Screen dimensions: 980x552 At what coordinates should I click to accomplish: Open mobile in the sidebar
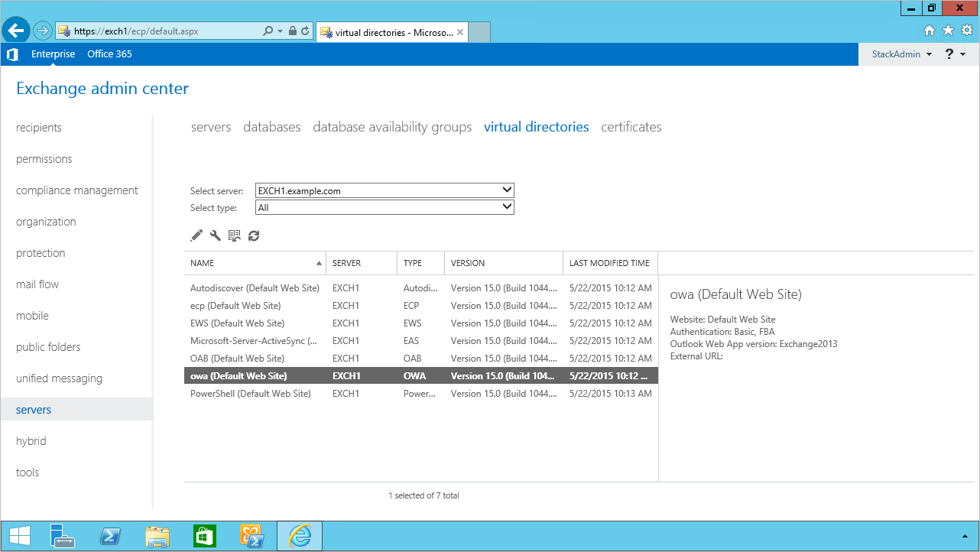coord(32,316)
